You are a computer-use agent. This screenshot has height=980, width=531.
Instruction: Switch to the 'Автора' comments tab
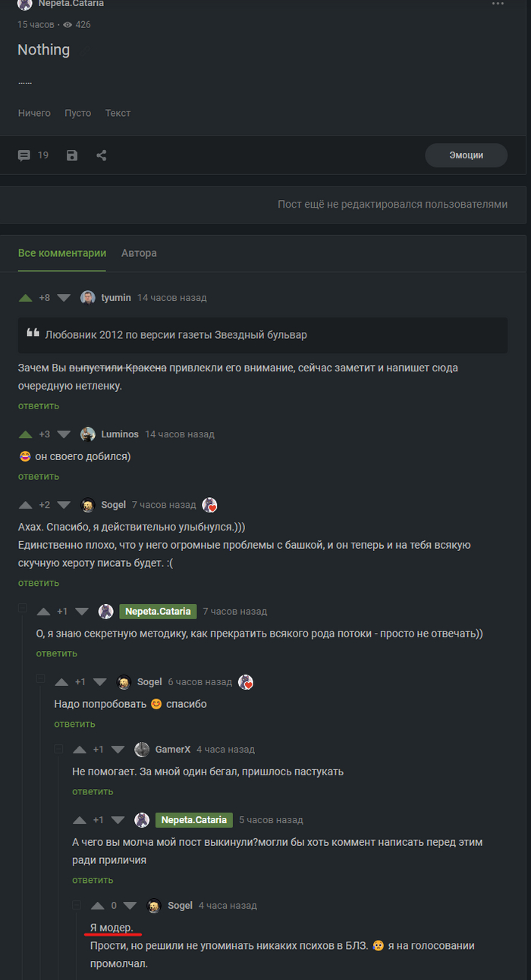(x=139, y=253)
